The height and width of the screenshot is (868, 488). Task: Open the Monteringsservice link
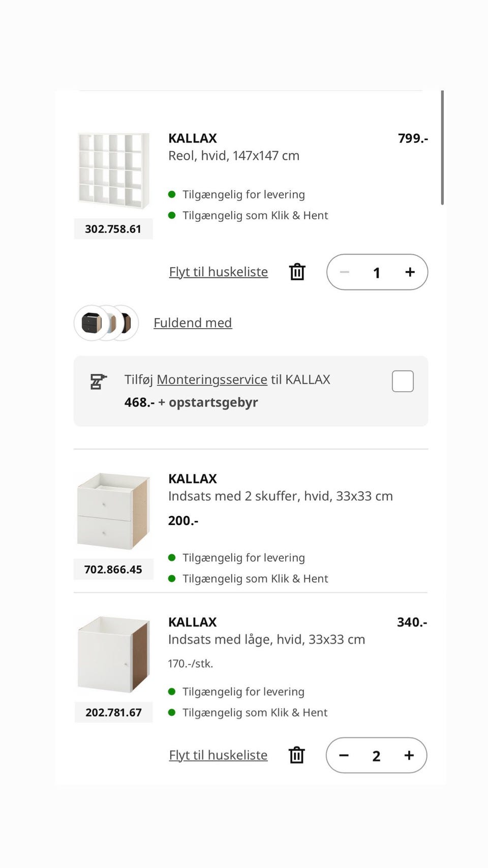pyautogui.click(x=212, y=380)
